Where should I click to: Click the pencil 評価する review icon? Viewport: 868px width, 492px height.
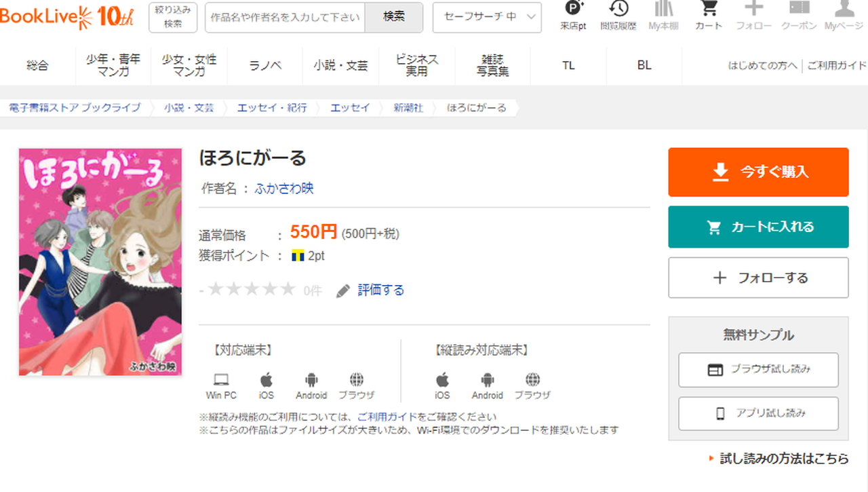pyautogui.click(x=344, y=290)
